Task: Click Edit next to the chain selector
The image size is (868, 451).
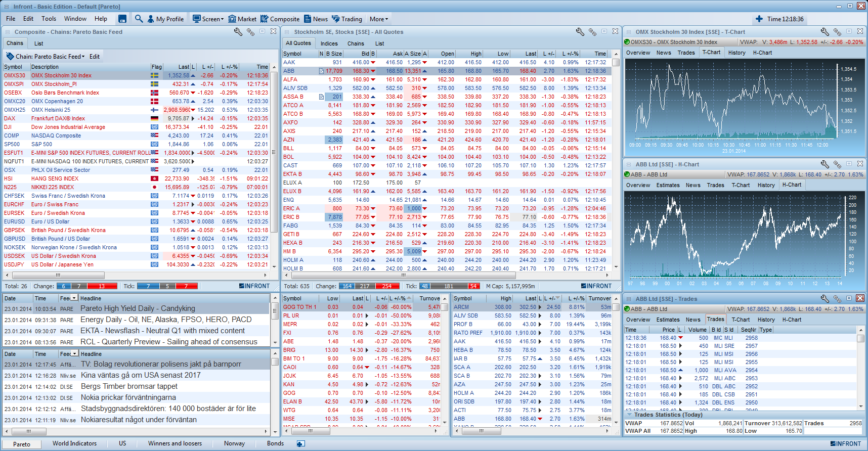Action: pyautogui.click(x=95, y=56)
